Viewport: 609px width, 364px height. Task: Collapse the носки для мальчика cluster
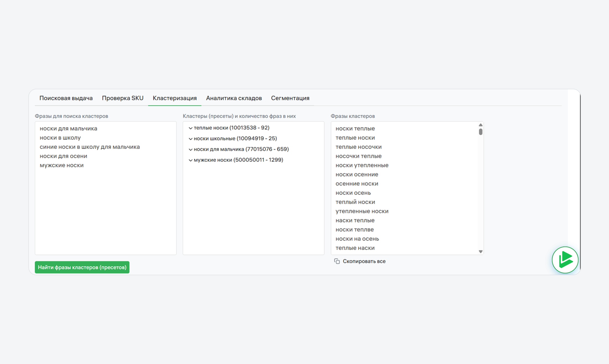click(190, 149)
